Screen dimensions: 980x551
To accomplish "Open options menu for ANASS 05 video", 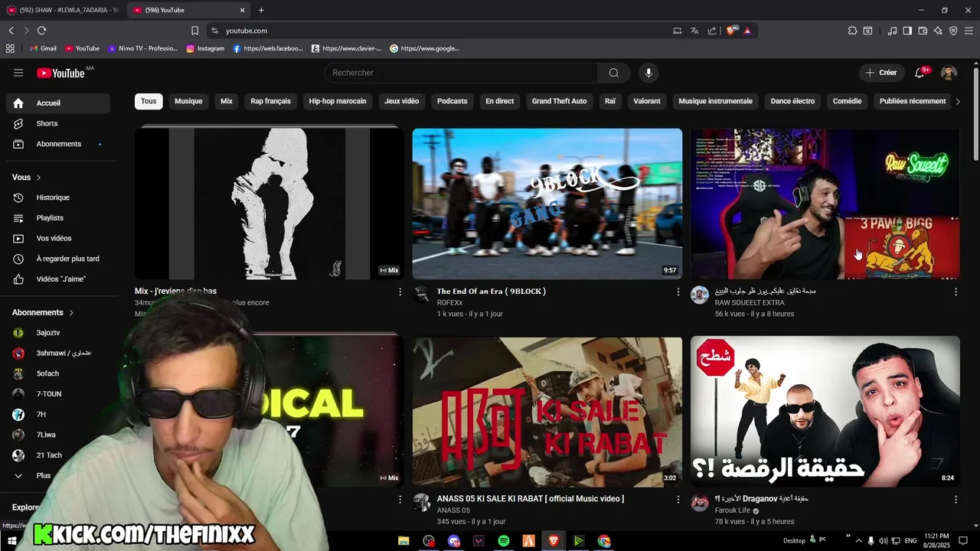I will [x=678, y=499].
